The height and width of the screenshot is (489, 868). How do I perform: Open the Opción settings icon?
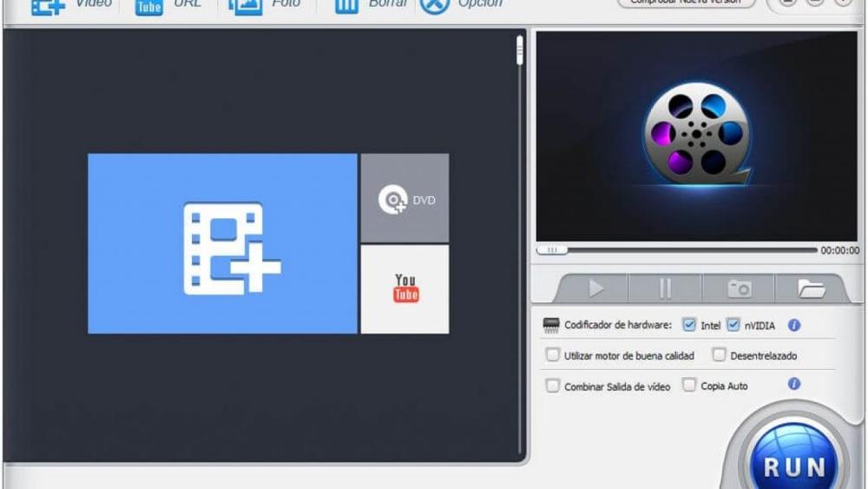435,5
